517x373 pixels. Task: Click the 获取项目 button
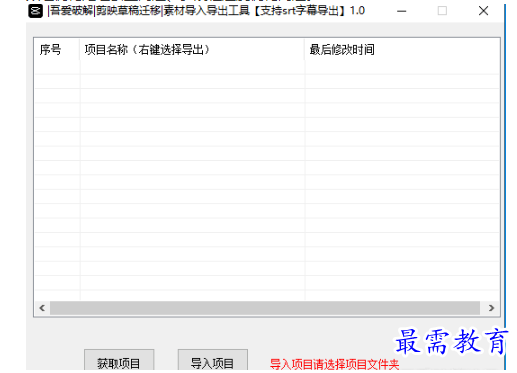[x=119, y=361]
